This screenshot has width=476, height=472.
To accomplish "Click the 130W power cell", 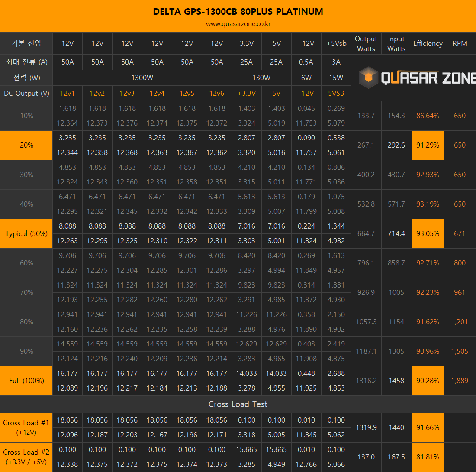I will pos(261,78).
